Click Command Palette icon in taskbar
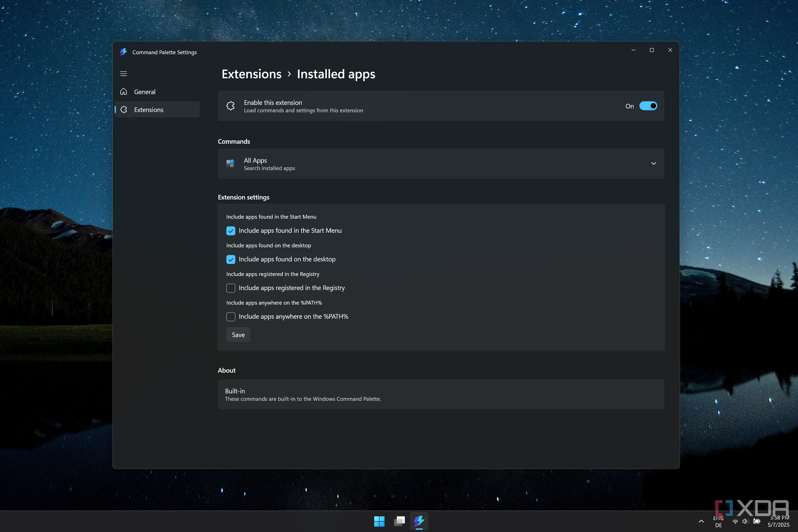798x532 pixels. 419,521
